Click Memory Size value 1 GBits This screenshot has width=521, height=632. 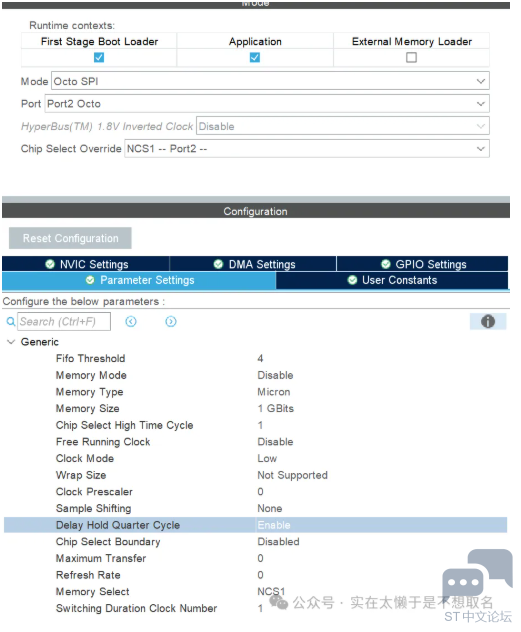276,408
